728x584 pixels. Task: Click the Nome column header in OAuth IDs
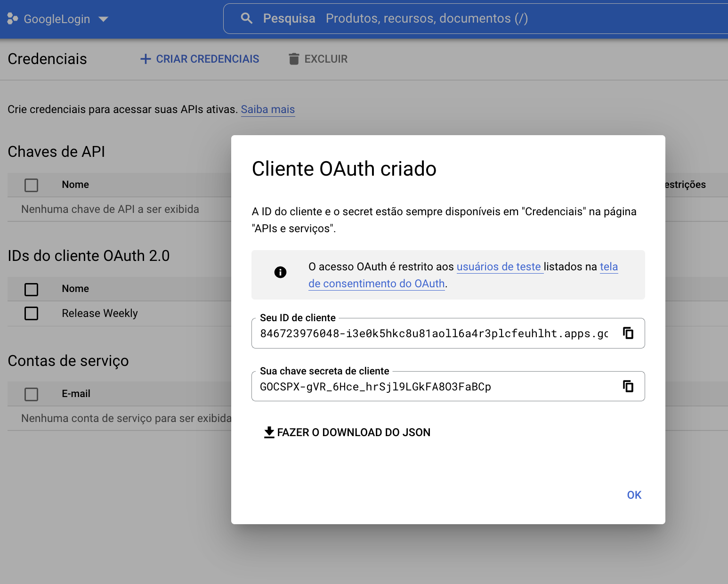coord(75,289)
